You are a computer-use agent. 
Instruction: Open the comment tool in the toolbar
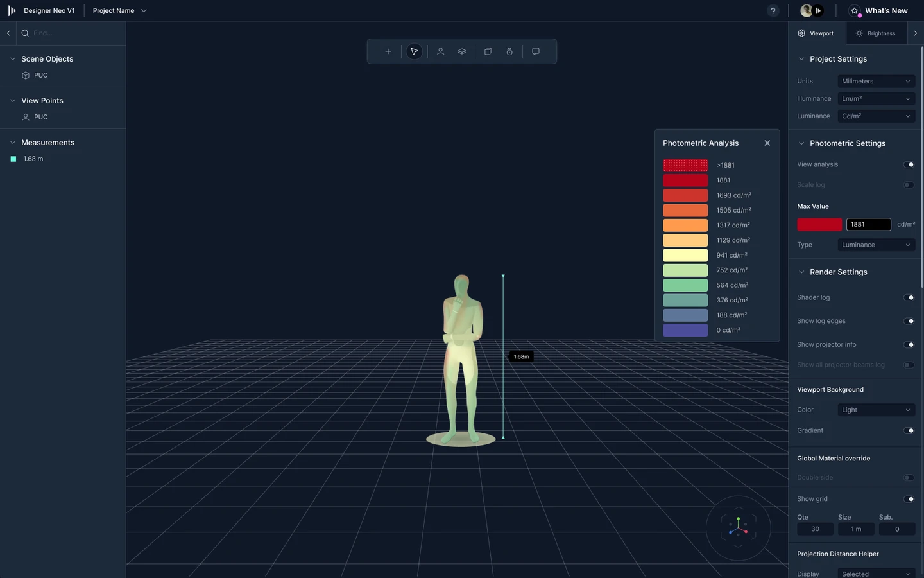click(x=536, y=51)
